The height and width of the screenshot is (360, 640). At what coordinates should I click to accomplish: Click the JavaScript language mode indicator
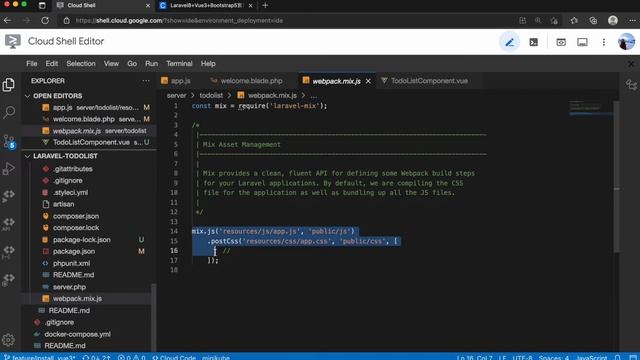[x=591, y=357]
